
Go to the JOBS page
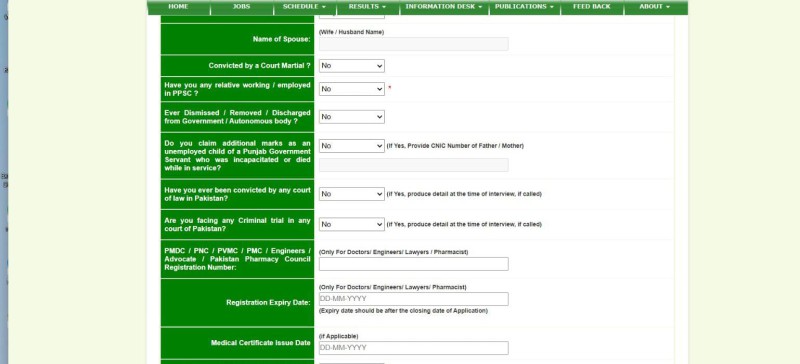[241, 7]
